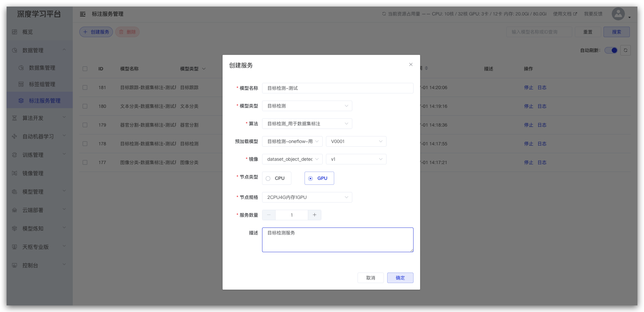644x312 pixels.
Task: Click the minus icon to decrease 服务数量
Action: 269,215
